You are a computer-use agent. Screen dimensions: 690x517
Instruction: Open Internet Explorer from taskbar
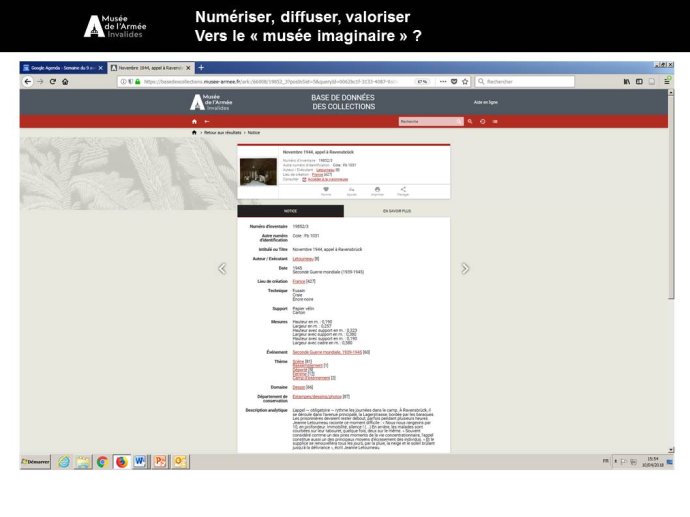coord(64,462)
